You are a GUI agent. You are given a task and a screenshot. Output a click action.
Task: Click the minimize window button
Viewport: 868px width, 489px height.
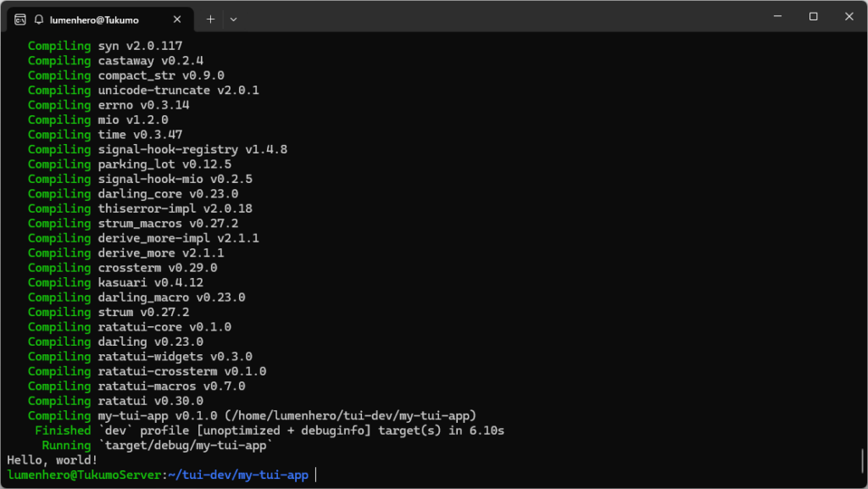click(x=776, y=16)
